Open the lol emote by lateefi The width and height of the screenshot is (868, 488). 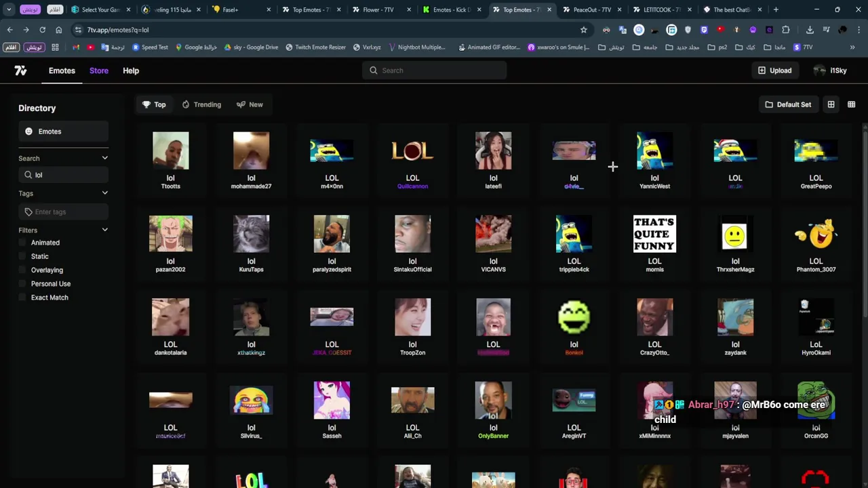[493, 161]
